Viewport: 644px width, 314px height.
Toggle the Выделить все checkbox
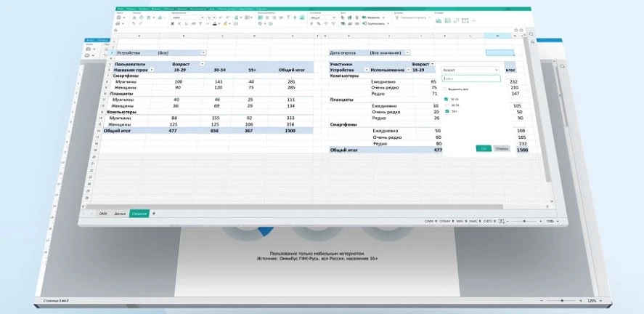coord(446,88)
